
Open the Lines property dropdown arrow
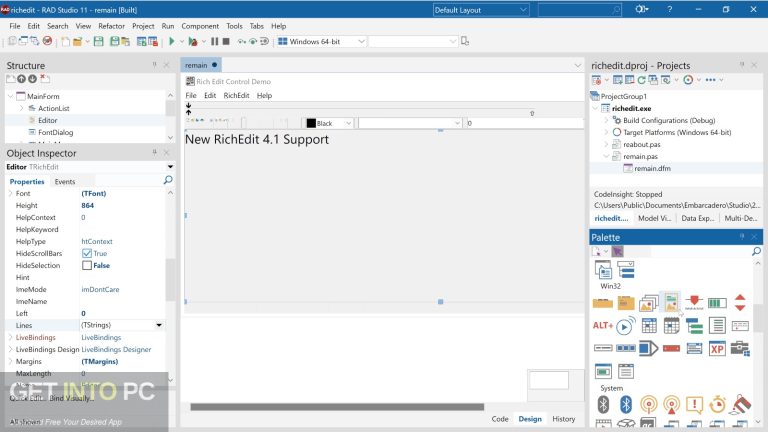[x=158, y=326]
